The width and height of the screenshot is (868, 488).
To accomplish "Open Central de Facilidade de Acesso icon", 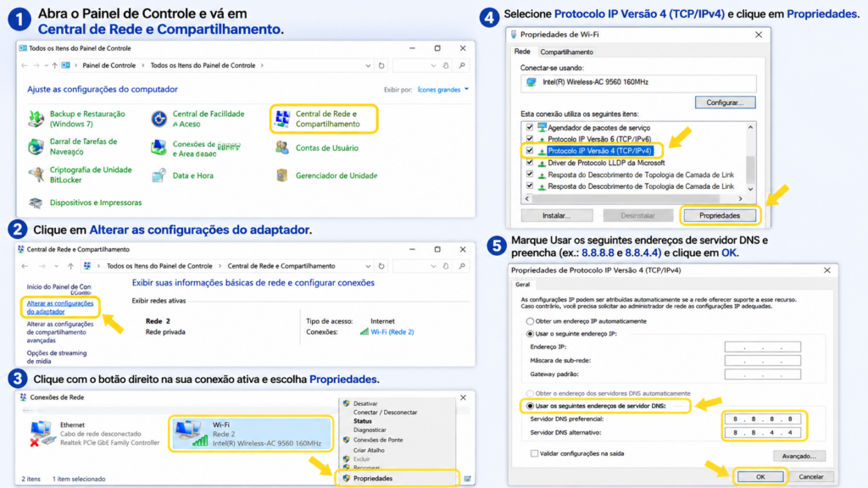I will (x=159, y=119).
